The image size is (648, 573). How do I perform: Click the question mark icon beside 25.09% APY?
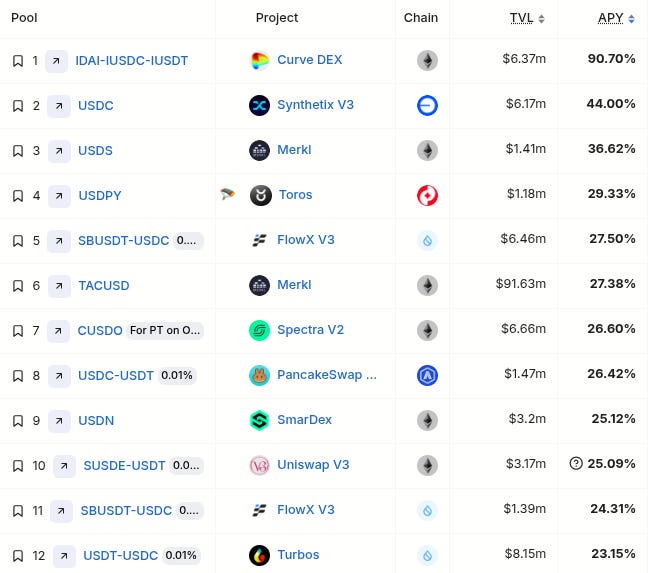click(x=576, y=464)
